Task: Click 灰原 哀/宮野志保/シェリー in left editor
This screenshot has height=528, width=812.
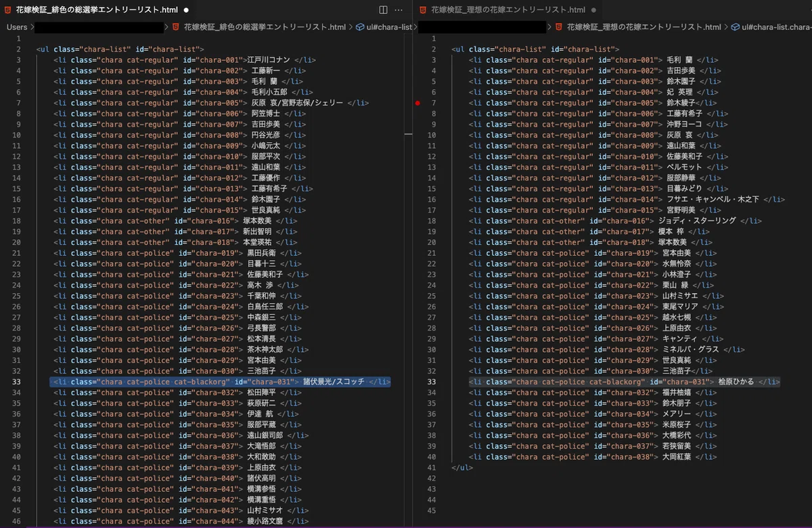Action: point(298,103)
